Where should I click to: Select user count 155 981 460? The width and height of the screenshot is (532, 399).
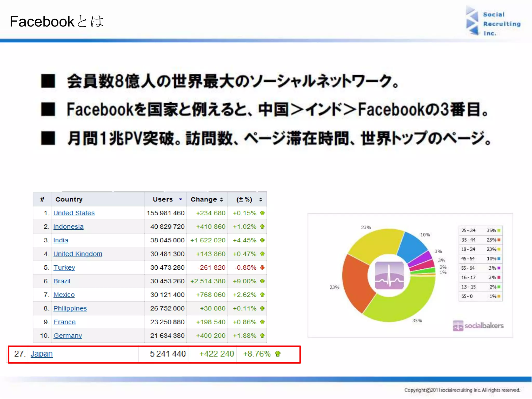coord(165,213)
